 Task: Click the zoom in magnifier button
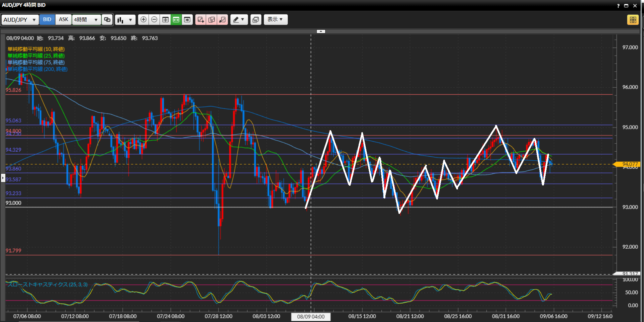[x=143, y=20]
